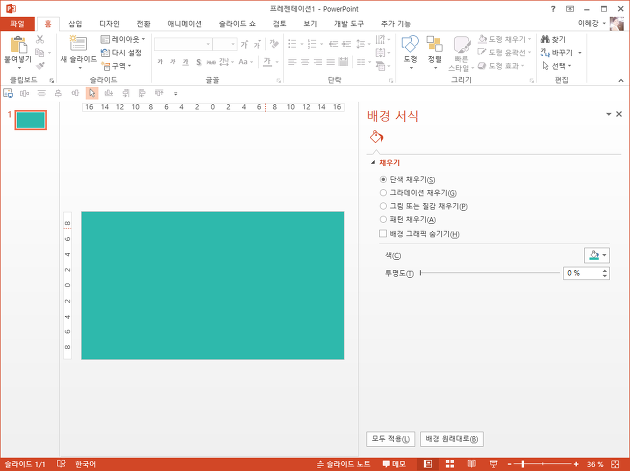Switch to Reading view icon
This screenshot has height=471, width=630.
point(472,464)
